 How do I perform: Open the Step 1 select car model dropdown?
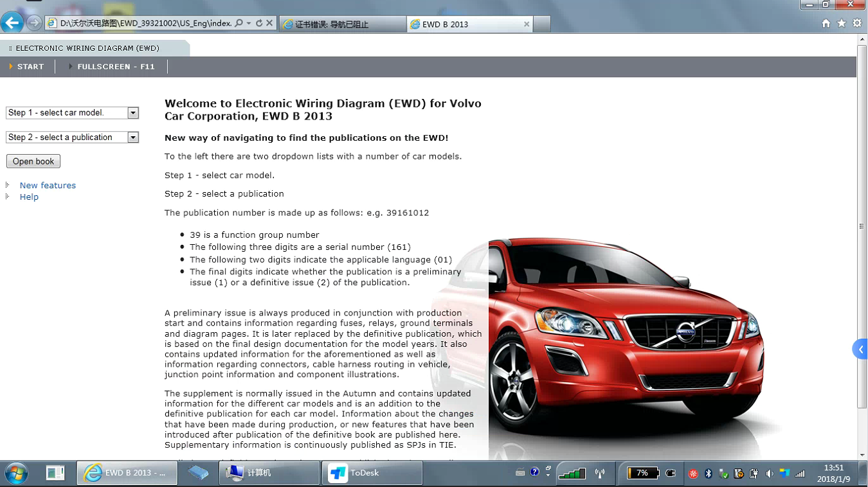72,112
